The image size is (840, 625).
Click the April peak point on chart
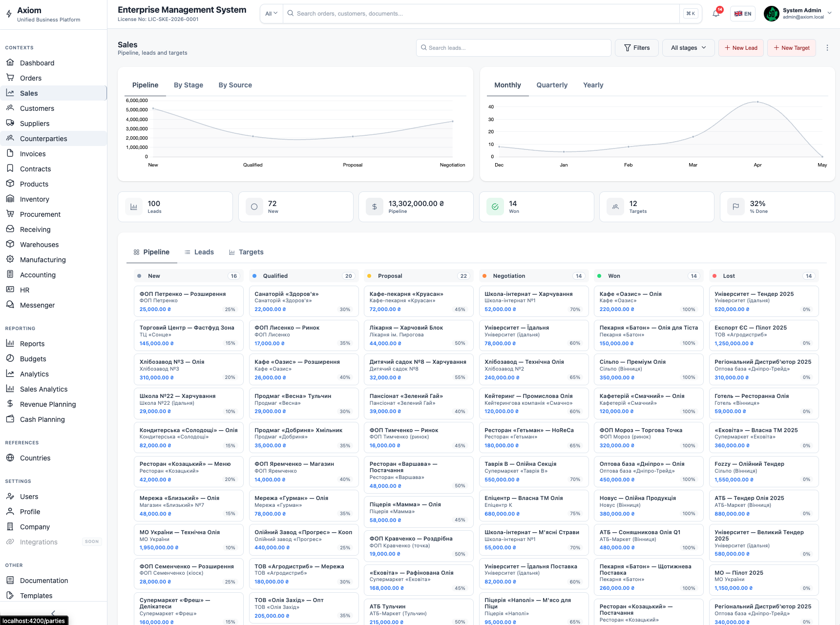coord(757,102)
